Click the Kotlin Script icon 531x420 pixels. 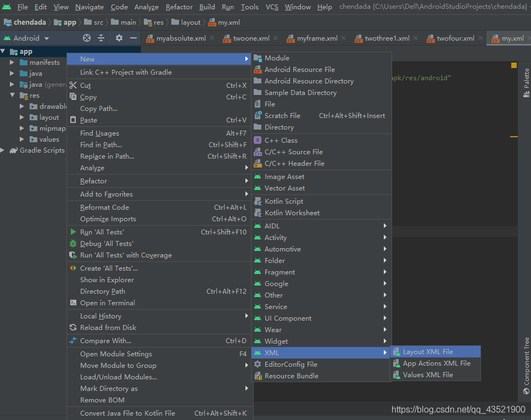pyautogui.click(x=258, y=201)
